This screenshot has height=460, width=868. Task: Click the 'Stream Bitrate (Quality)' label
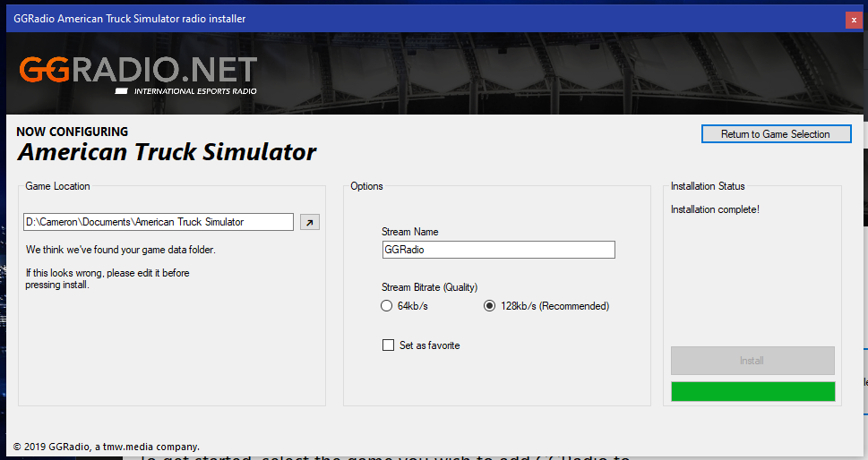coord(429,287)
